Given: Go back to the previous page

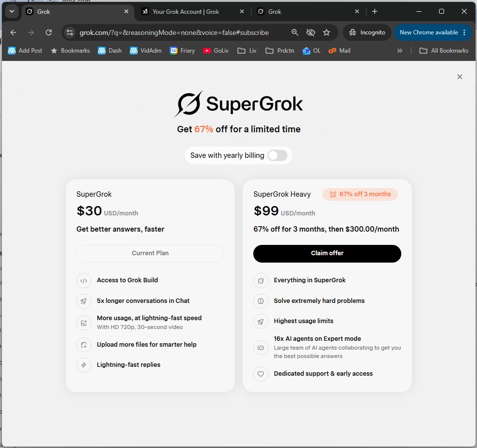Looking at the screenshot, I should coord(13,32).
